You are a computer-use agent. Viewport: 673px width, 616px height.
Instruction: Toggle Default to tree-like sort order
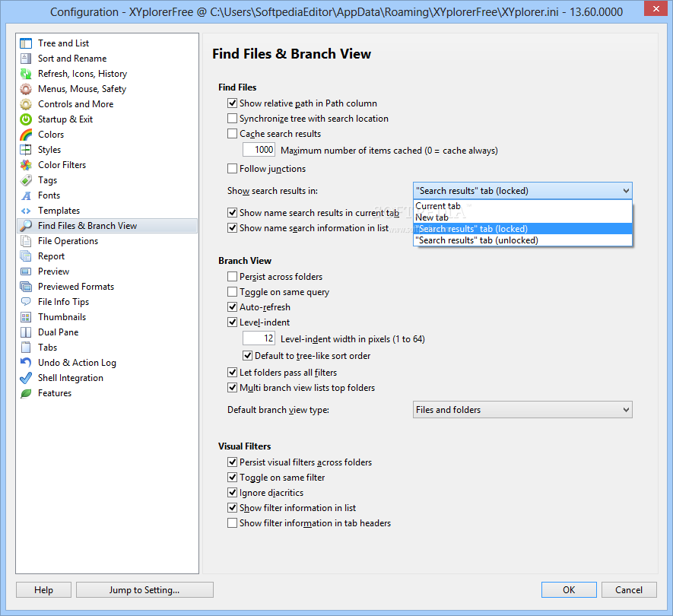pos(248,356)
